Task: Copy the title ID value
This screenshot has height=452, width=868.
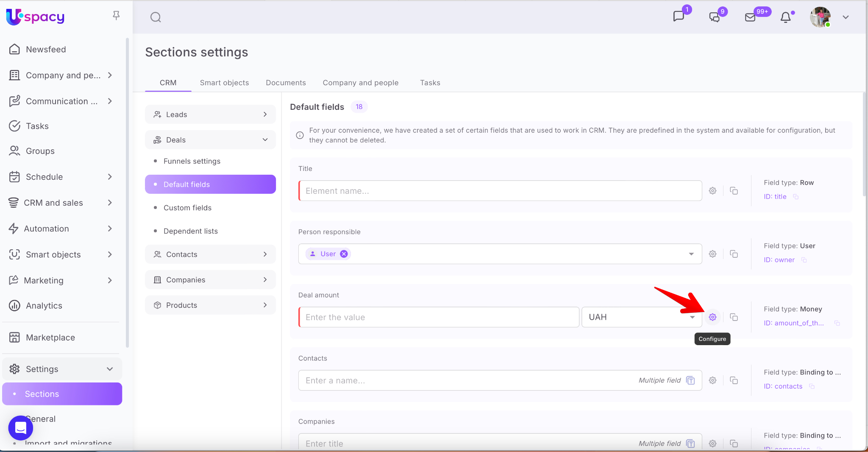Action: point(796,197)
